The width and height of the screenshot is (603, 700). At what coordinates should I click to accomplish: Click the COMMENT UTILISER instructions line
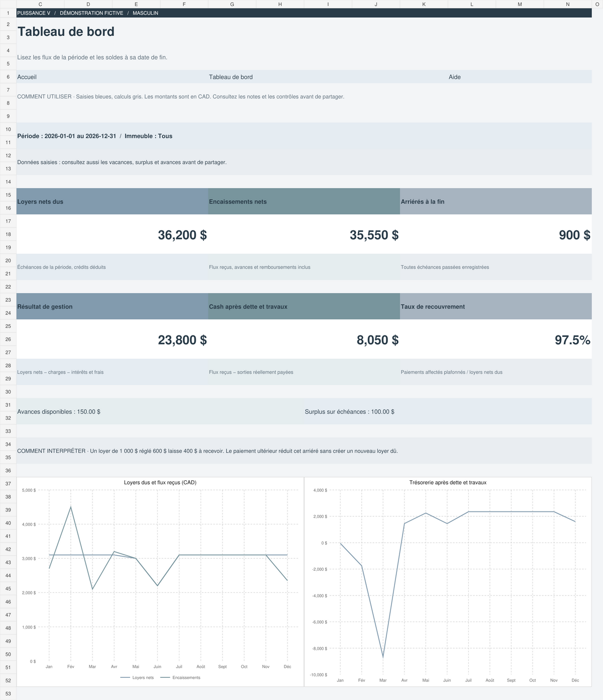(x=181, y=97)
